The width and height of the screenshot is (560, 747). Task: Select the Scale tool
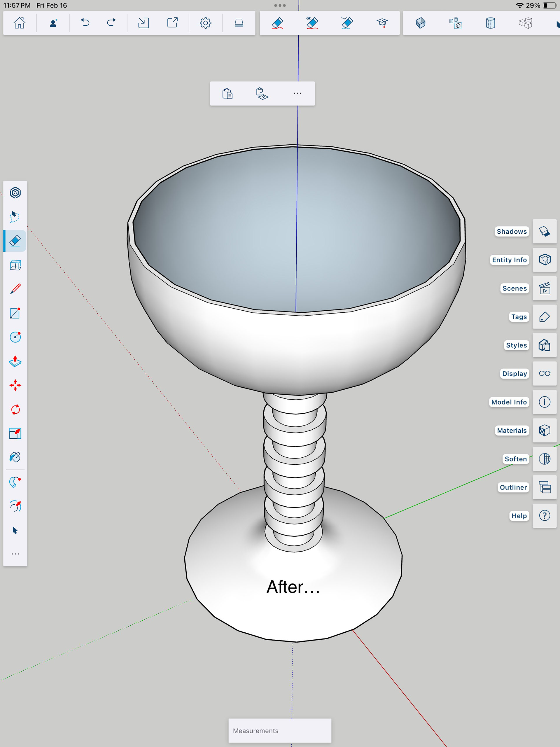[15, 433]
